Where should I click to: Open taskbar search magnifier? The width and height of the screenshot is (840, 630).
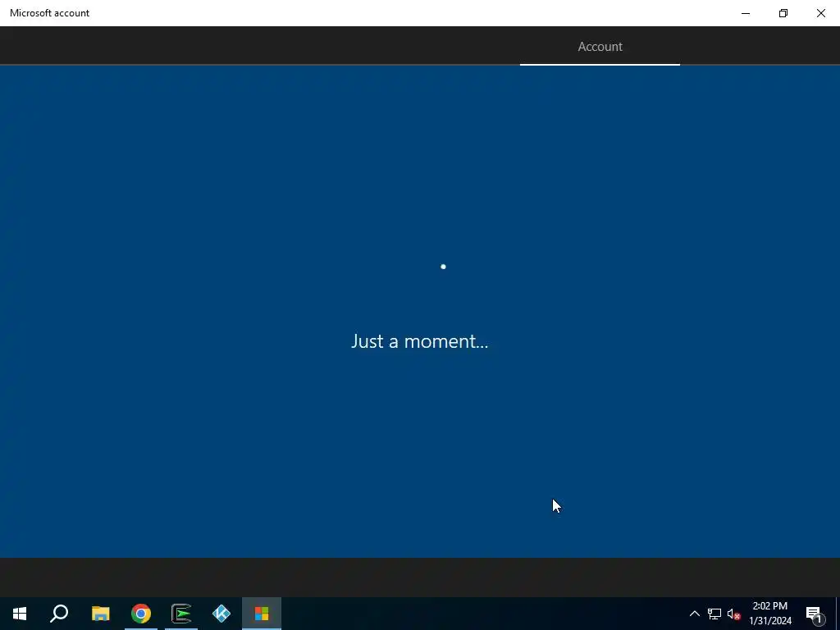[x=59, y=614]
